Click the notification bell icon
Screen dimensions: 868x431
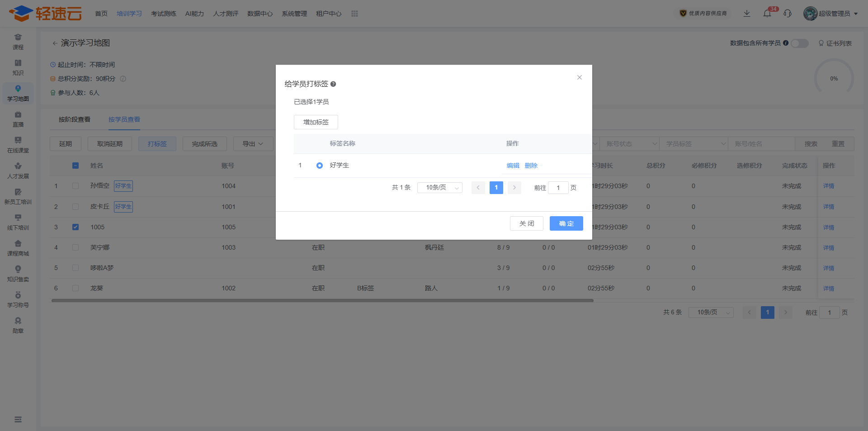[767, 14]
